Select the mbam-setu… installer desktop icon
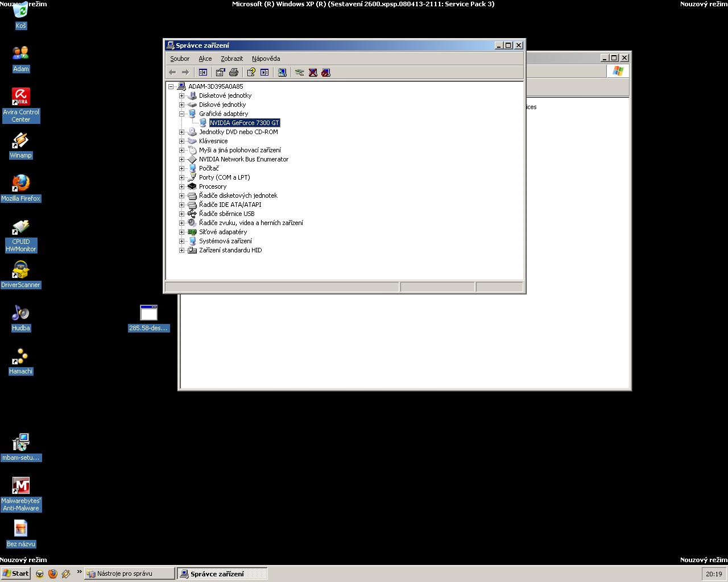This screenshot has height=582, width=728. 21,447
